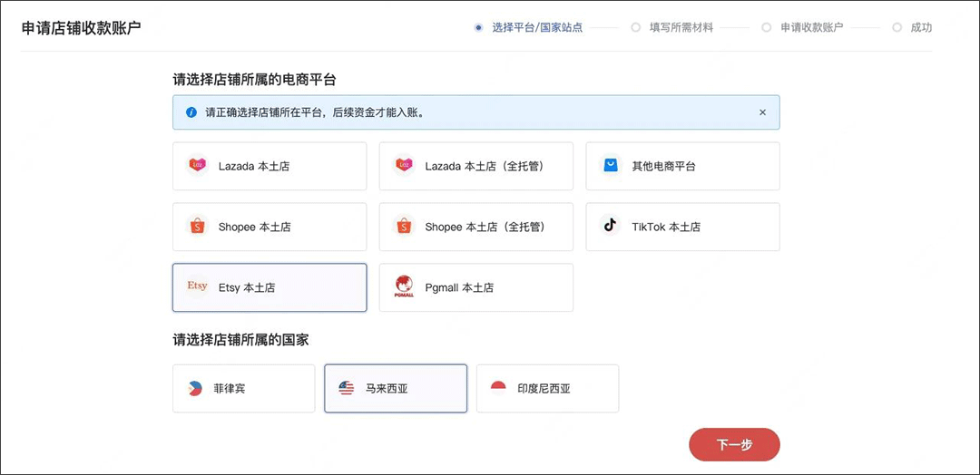Viewport: 980px width, 475px height.
Task: Click the heading 请选择店铺所属的国家
Action: 240,340
